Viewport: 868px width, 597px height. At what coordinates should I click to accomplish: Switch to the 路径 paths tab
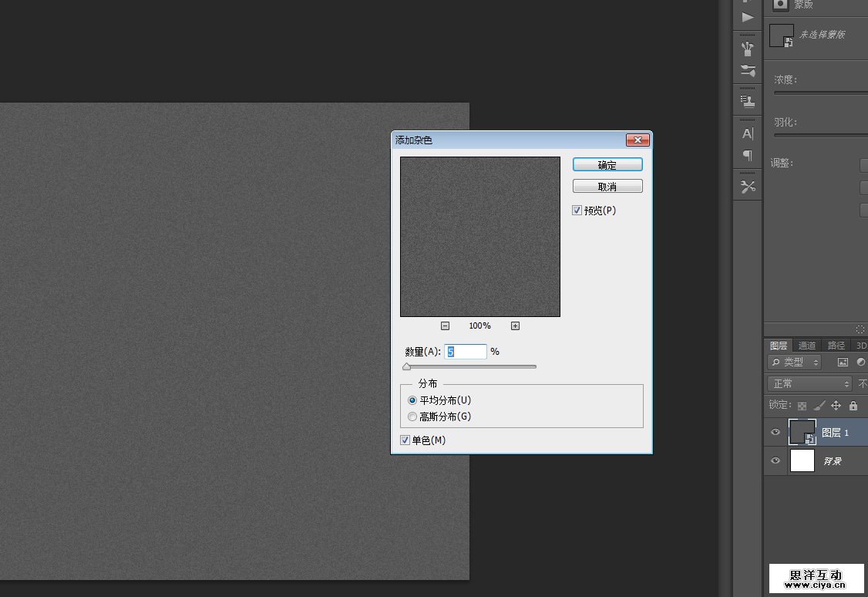836,346
